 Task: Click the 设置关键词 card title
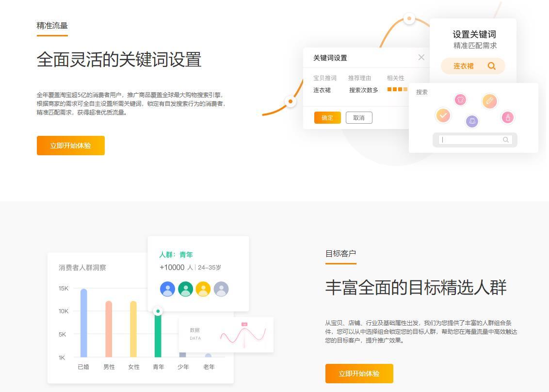point(474,34)
